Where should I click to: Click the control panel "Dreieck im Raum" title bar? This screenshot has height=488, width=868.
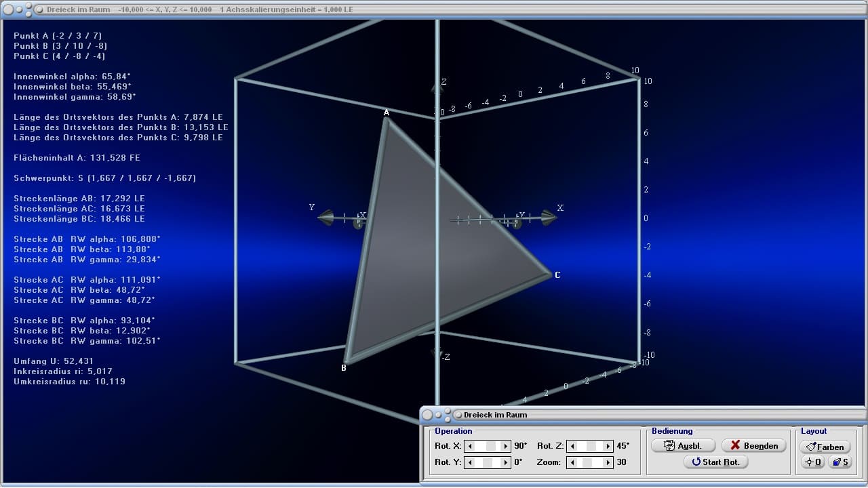pyautogui.click(x=495, y=414)
